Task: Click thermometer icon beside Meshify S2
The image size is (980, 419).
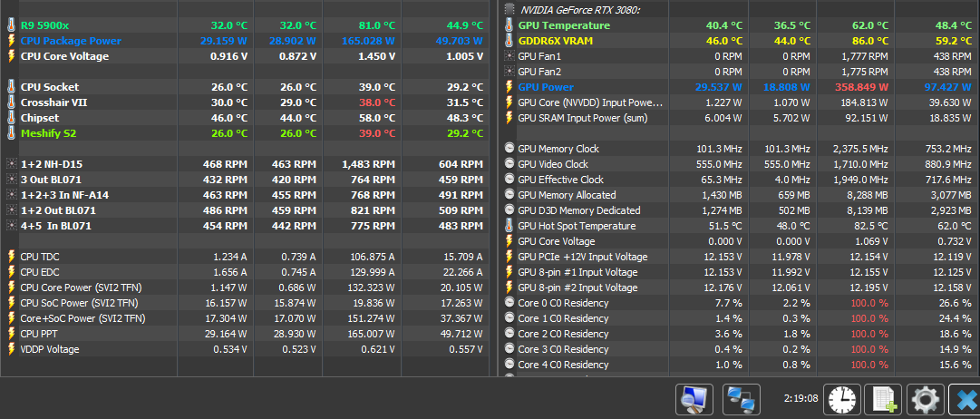Action: click(x=11, y=133)
